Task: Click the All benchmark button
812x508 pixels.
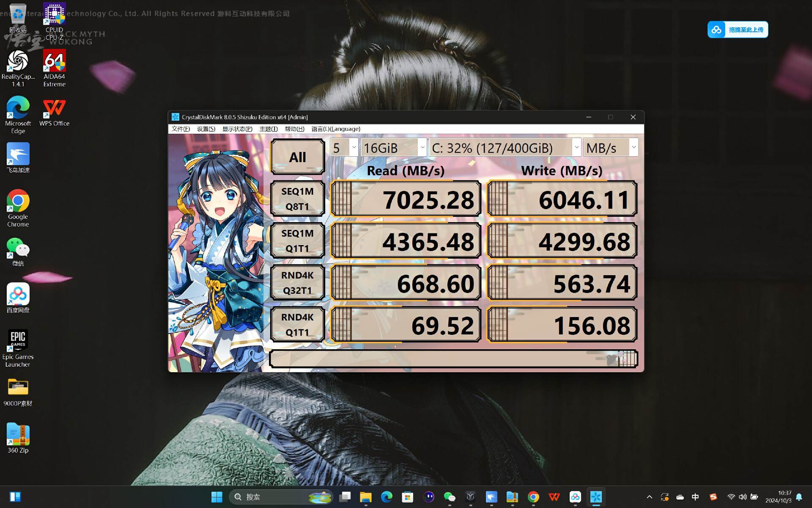Action: 297,157
